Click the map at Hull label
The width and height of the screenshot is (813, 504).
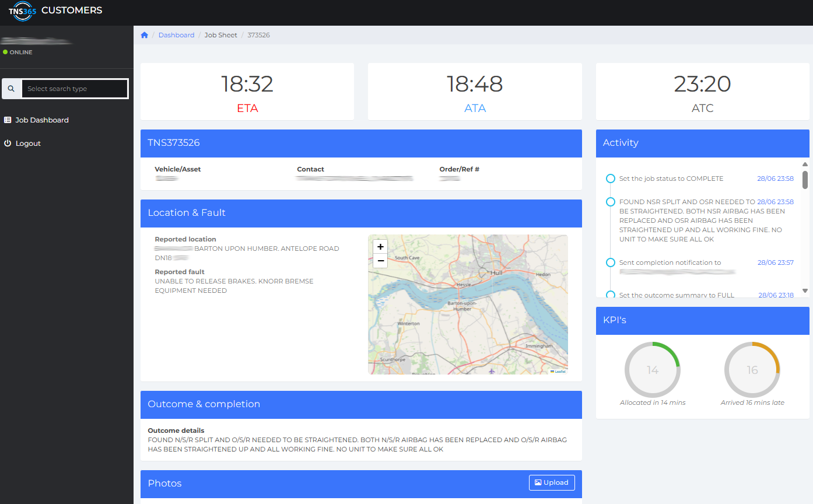pyautogui.click(x=496, y=272)
